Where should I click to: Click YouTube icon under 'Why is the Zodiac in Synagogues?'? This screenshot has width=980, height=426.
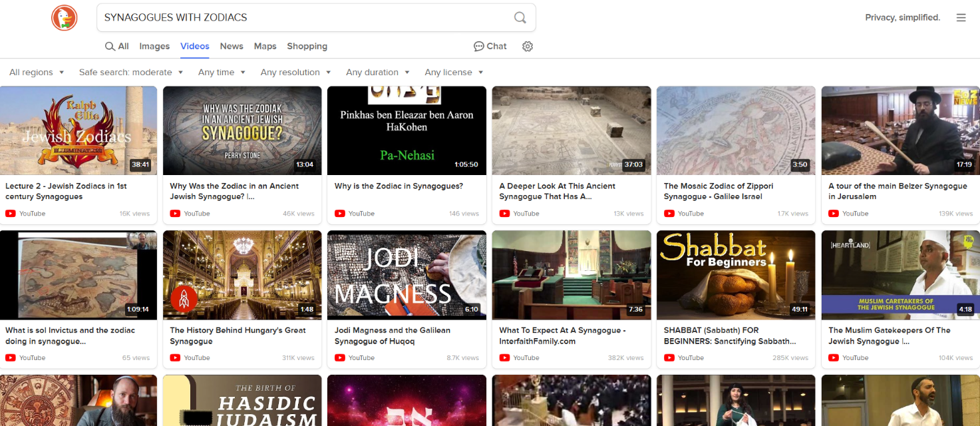[340, 214]
